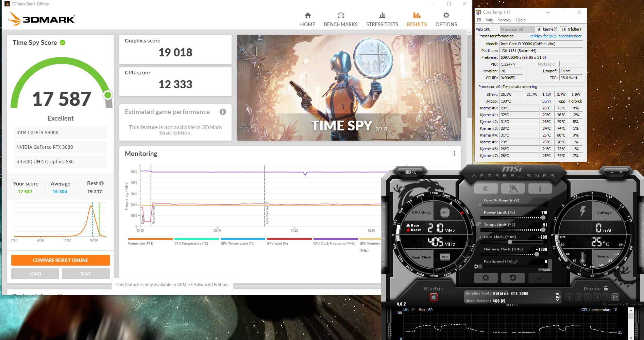The image size is (644, 340).
Task: Select Afterburner profile slot 2
Action: pos(578,297)
